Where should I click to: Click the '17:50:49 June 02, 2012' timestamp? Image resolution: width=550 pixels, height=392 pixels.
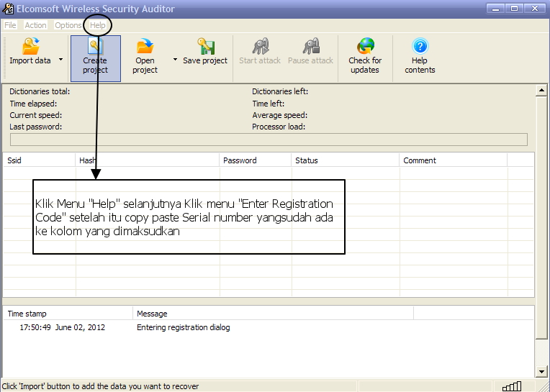[62, 327]
